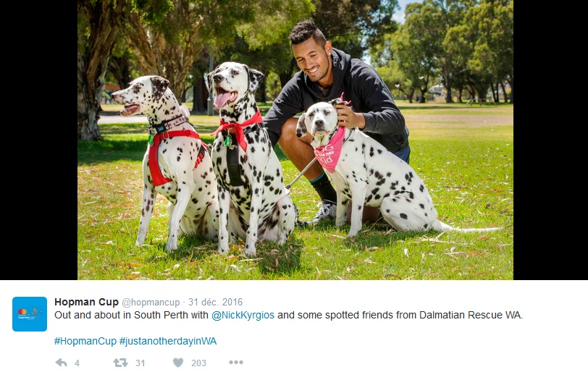Viewport: 588px width, 380px height.
Task: Open the #HopmanCup hashtag
Action: tap(85, 341)
